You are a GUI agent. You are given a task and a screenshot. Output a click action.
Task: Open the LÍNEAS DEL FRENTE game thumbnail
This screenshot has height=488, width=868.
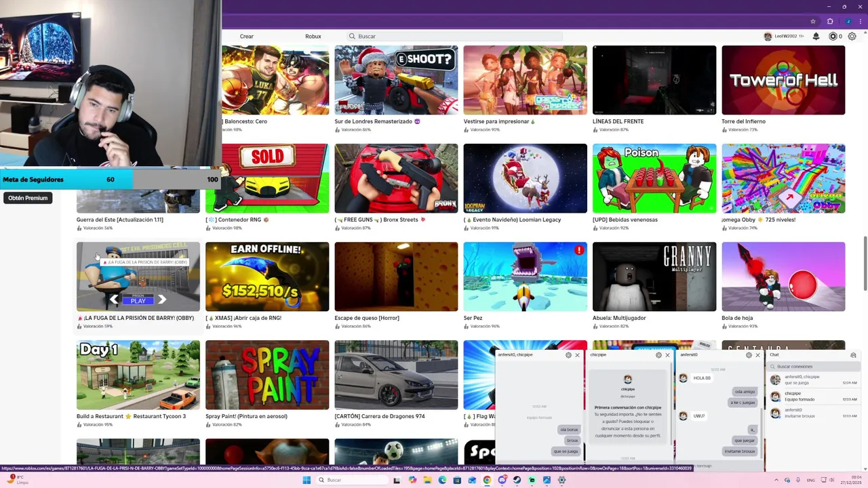pyautogui.click(x=654, y=80)
